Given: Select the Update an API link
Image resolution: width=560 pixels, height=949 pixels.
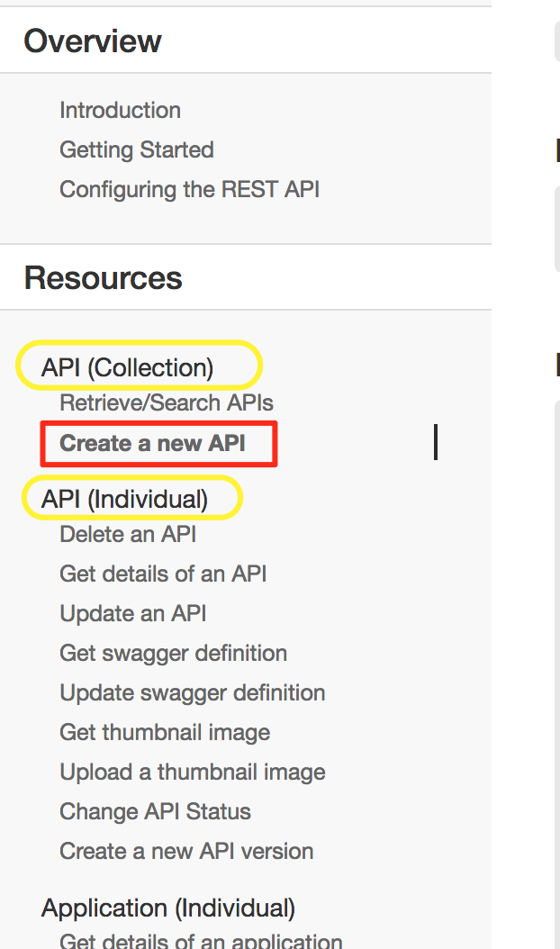Looking at the screenshot, I should (x=131, y=613).
